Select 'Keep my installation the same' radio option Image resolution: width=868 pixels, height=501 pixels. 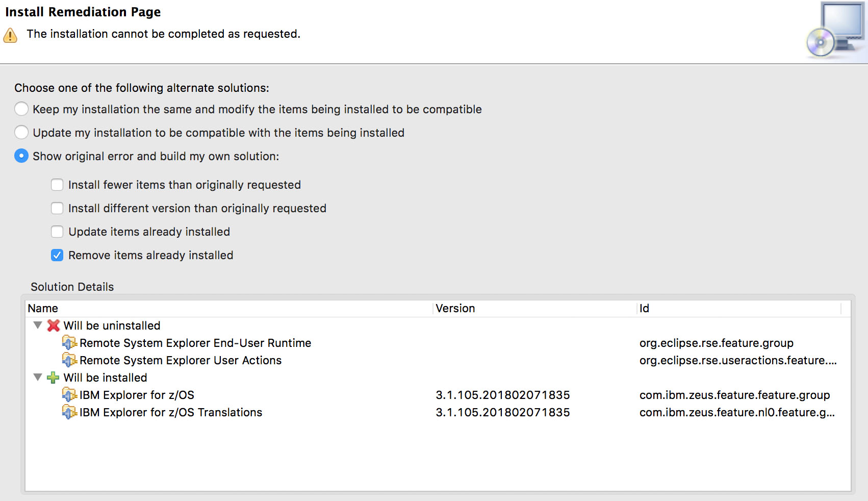pos(21,109)
